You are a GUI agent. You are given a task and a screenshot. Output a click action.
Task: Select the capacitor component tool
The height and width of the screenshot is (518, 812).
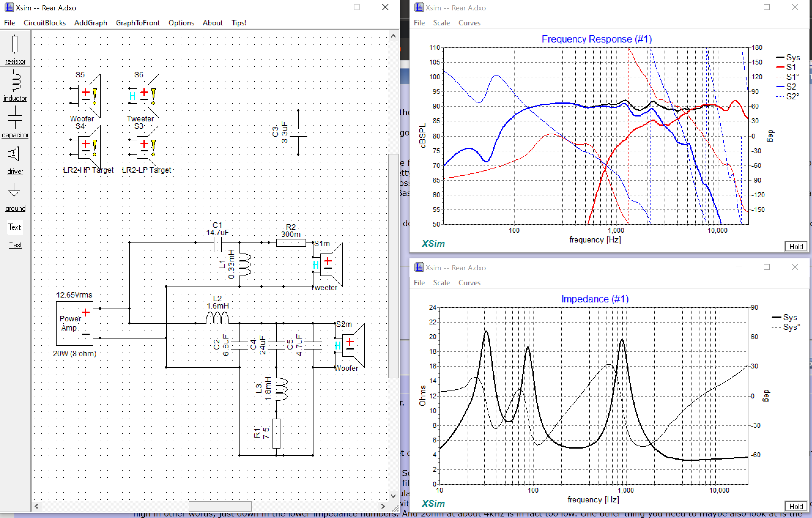pyautogui.click(x=15, y=122)
